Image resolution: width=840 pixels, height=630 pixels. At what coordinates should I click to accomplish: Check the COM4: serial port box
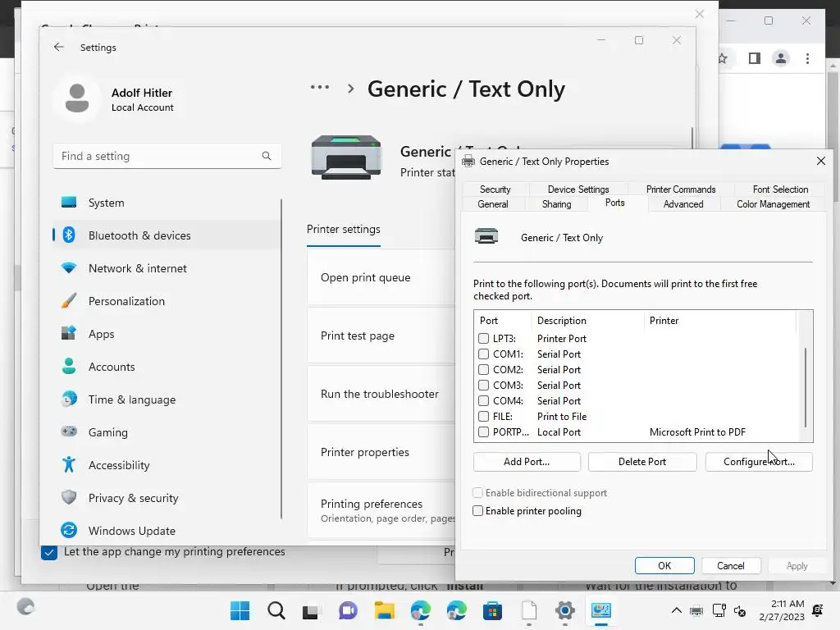coord(483,400)
